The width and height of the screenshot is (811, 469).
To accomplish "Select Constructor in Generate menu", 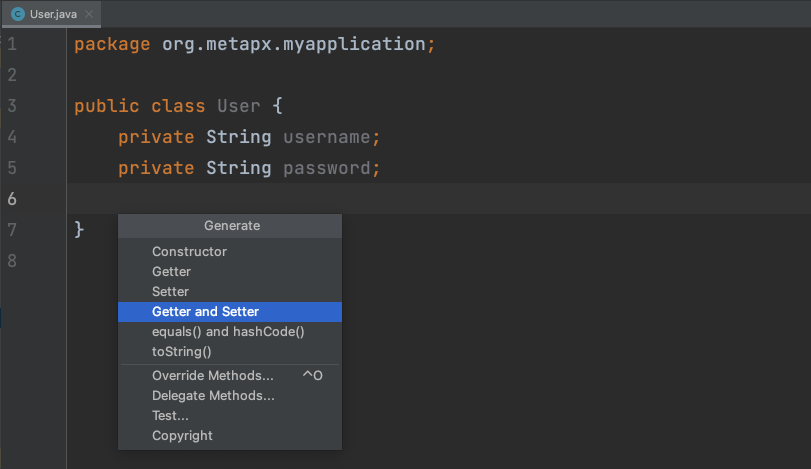I will tap(230, 251).
